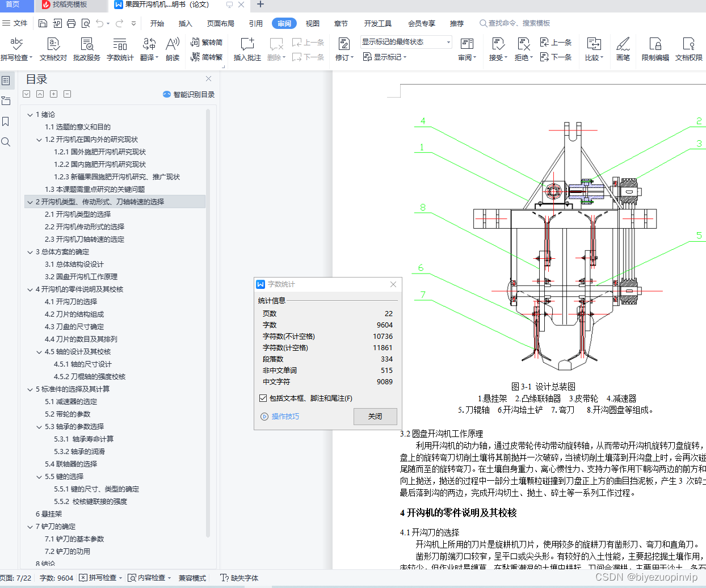Convert to traditional with 繁转简
Screen dimensions: 706x588
(207, 43)
